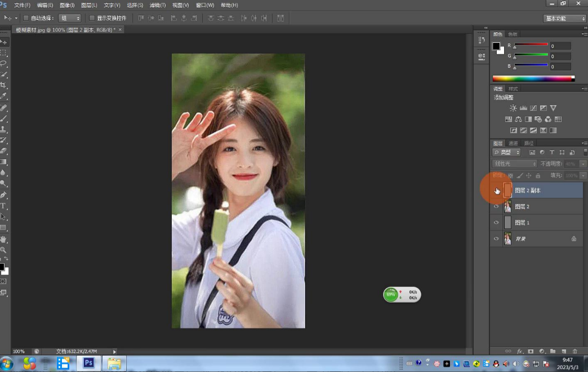Select the Crop tool
Image resolution: width=588 pixels, height=372 pixels.
tap(3, 85)
